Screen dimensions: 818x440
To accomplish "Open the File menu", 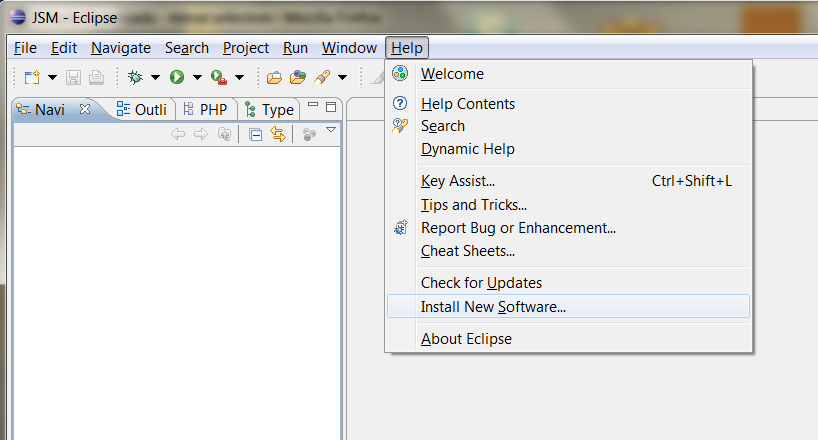I will [x=25, y=48].
